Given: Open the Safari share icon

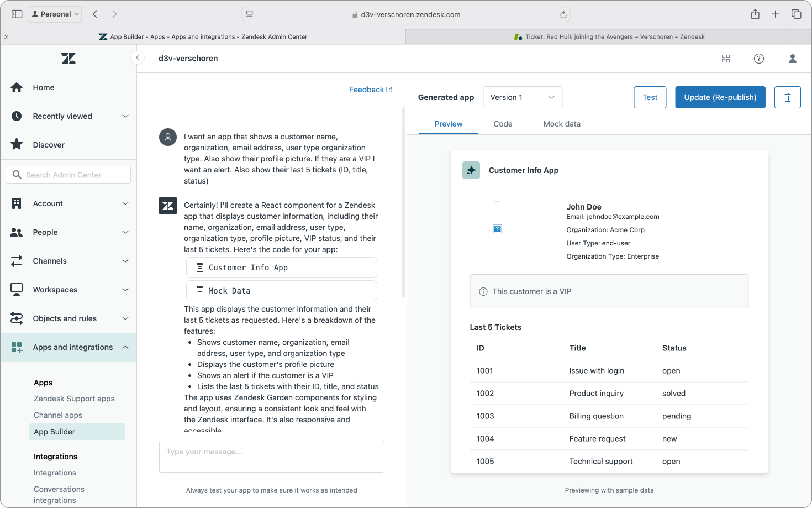Looking at the screenshot, I should (x=755, y=14).
